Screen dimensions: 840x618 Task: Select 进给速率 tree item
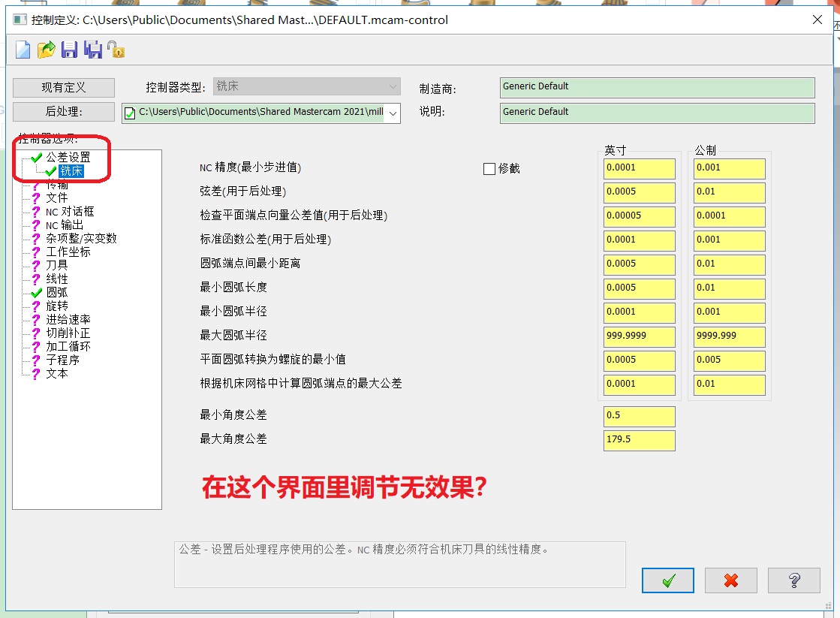(68, 319)
